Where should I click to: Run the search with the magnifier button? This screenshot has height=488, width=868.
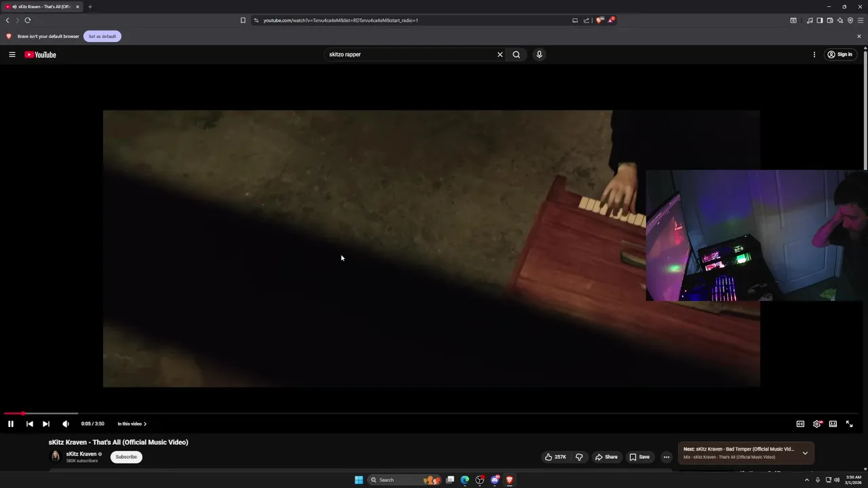[x=516, y=54]
